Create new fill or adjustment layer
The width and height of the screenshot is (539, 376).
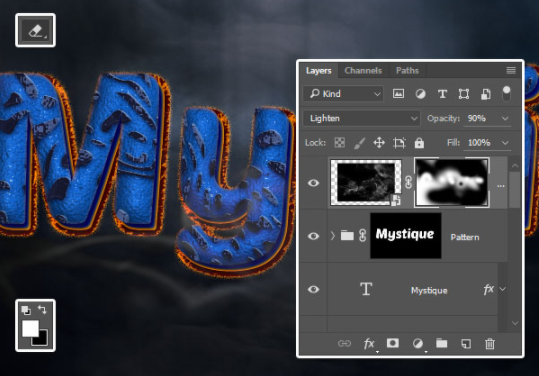point(418,343)
